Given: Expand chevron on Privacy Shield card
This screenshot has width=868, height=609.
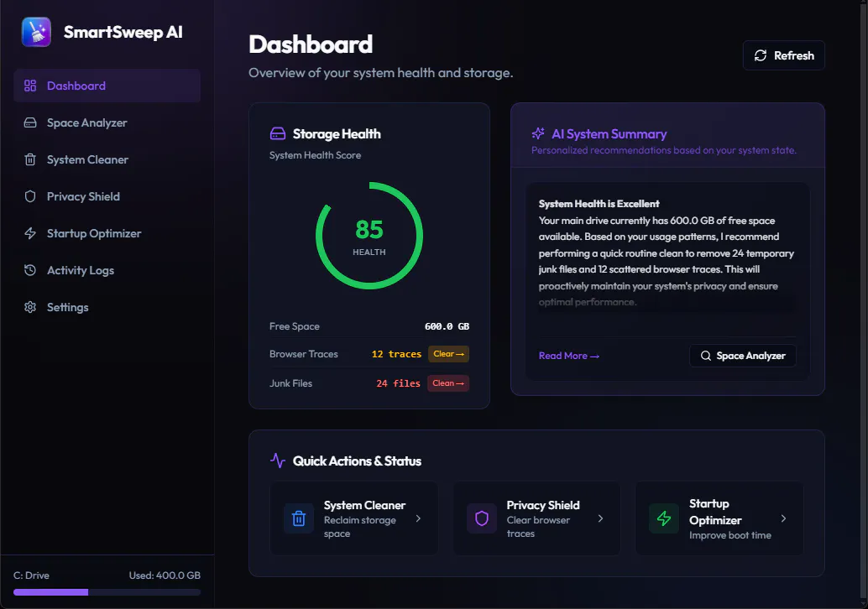Looking at the screenshot, I should (600, 518).
